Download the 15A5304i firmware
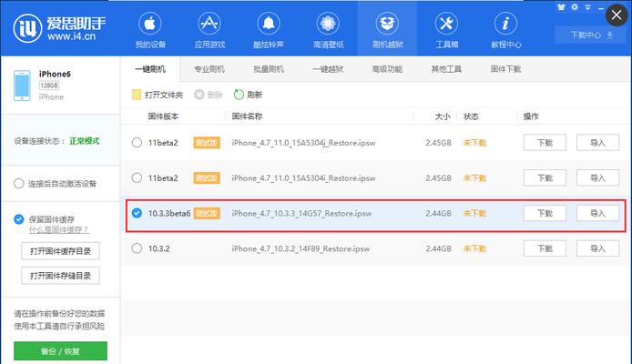632x364 pixels. click(545, 177)
